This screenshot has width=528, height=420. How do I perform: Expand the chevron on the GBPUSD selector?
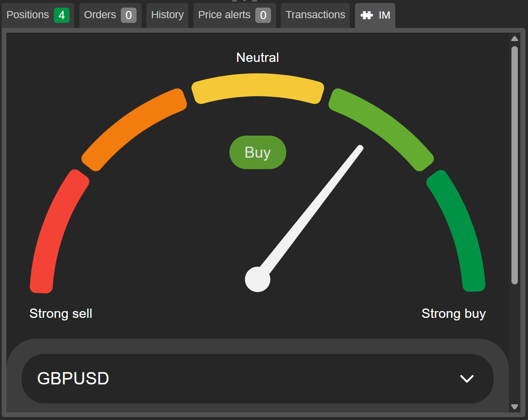pyautogui.click(x=467, y=378)
